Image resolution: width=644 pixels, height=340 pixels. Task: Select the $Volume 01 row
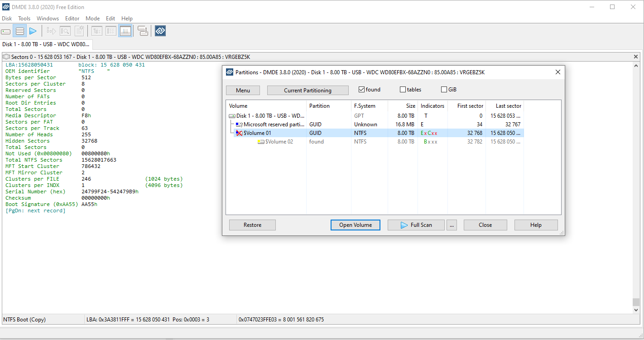click(375, 133)
